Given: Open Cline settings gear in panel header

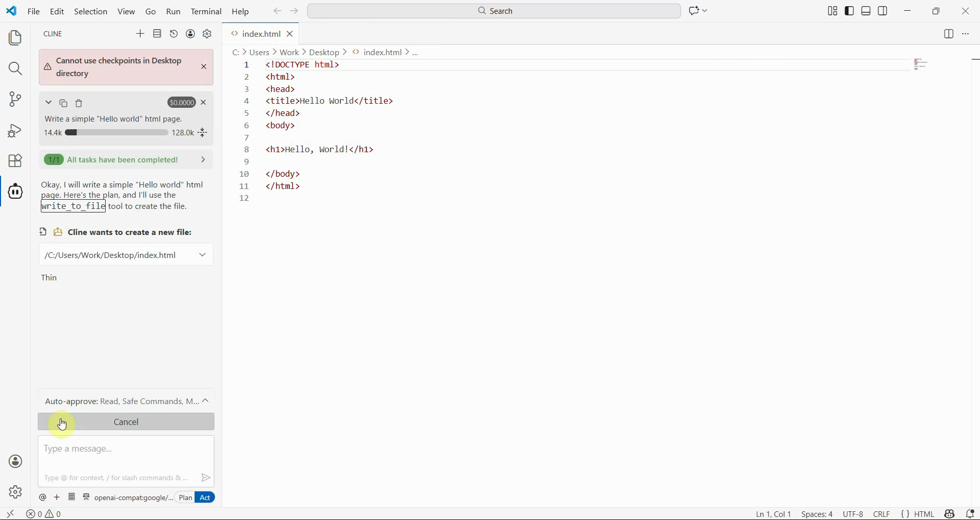Looking at the screenshot, I should click(207, 34).
